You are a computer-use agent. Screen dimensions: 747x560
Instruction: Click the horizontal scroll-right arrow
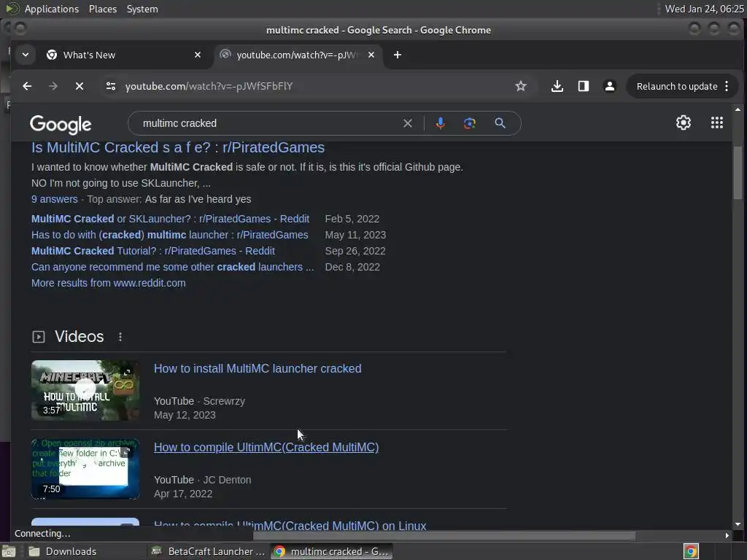point(727,536)
